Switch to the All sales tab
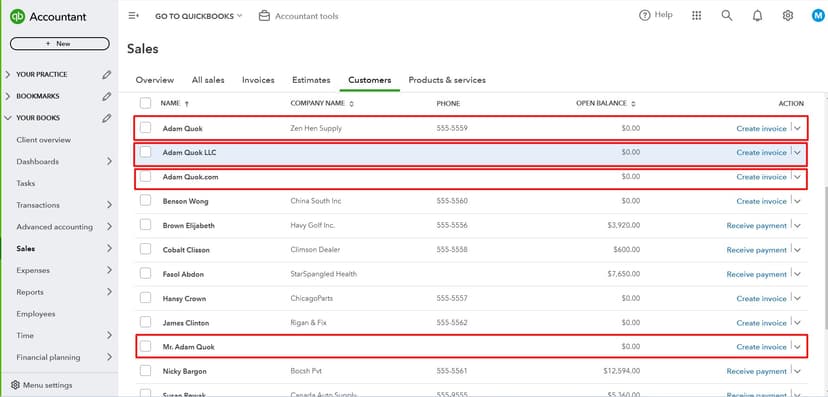 coord(208,80)
